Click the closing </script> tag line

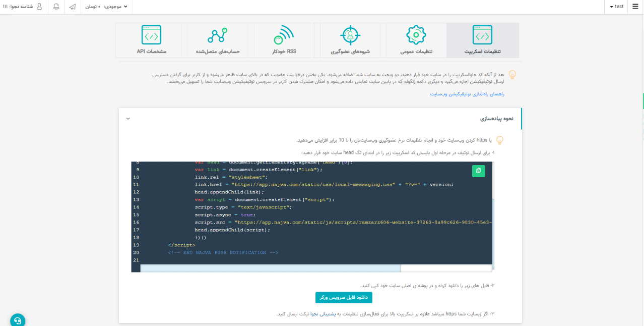(182, 245)
